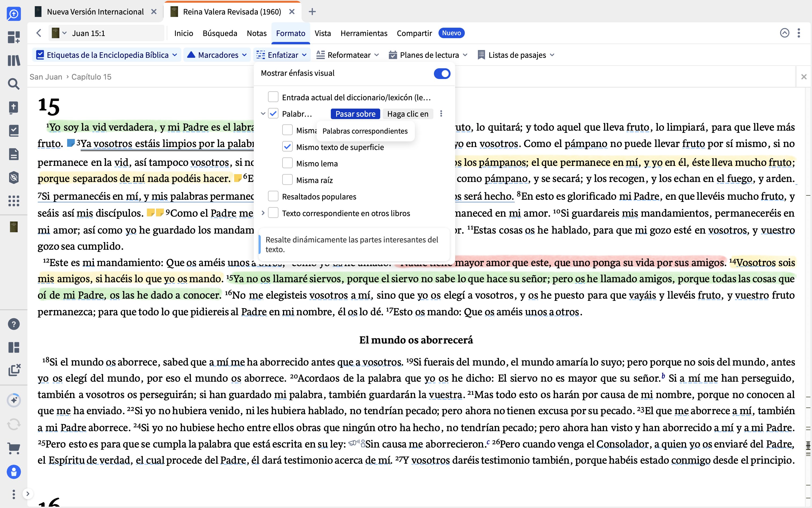Open the Logos search home icon
This screenshot has height=508, width=812.
pyautogui.click(x=14, y=13)
